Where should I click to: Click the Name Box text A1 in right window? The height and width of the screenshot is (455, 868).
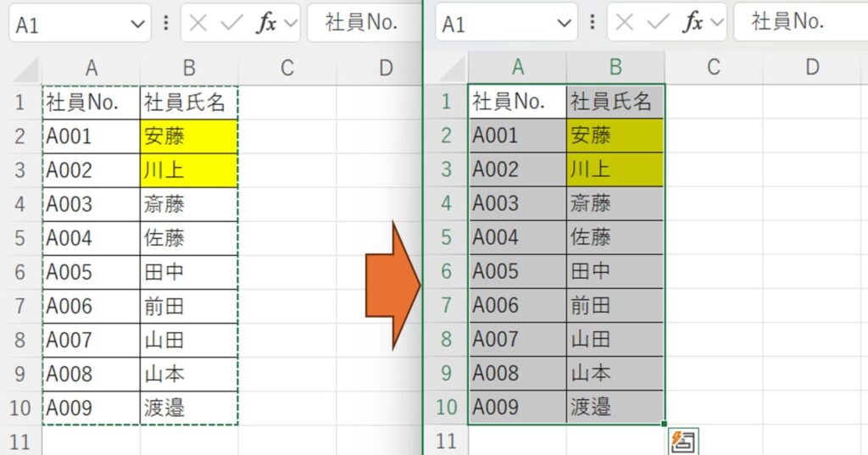click(453, 25)
